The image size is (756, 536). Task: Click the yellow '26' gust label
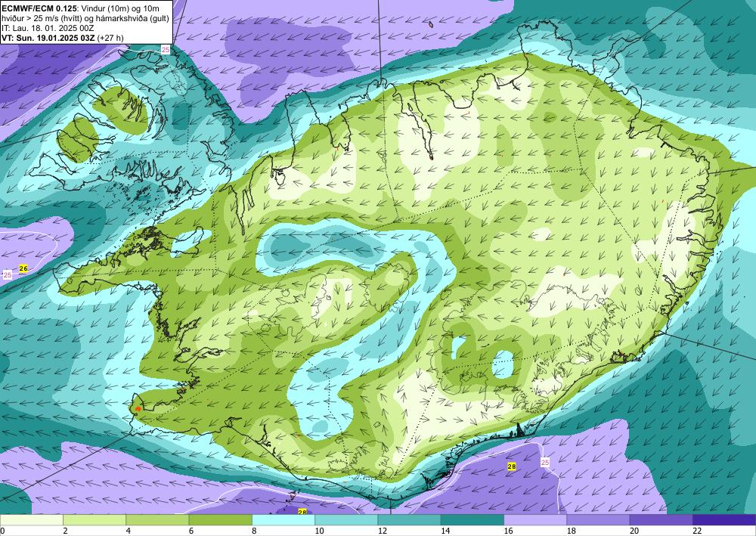(x=23, y=268)
